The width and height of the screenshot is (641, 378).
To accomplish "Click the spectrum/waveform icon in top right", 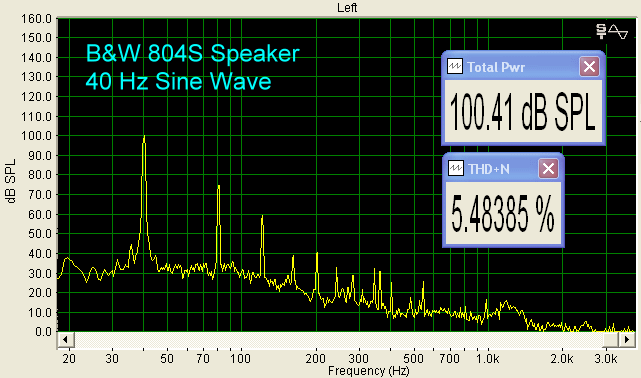I will point(612,31).
